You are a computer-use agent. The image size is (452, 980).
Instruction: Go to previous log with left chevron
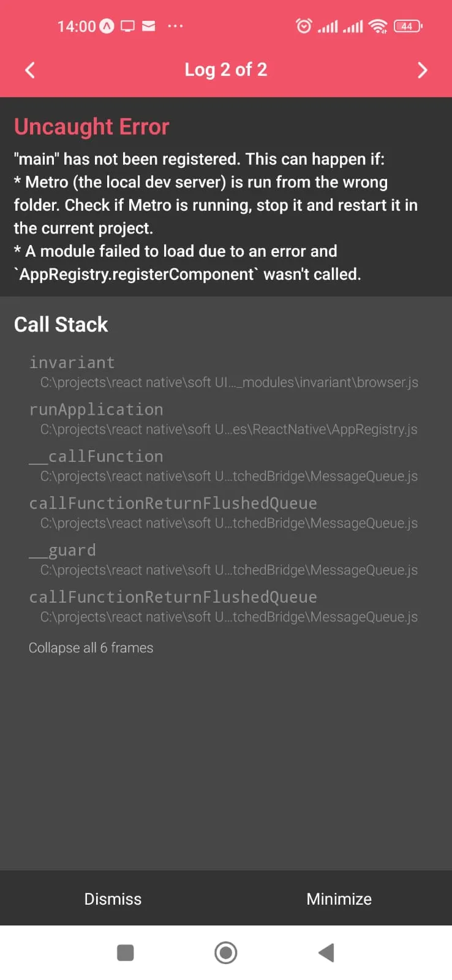click(x=29, y=70)
